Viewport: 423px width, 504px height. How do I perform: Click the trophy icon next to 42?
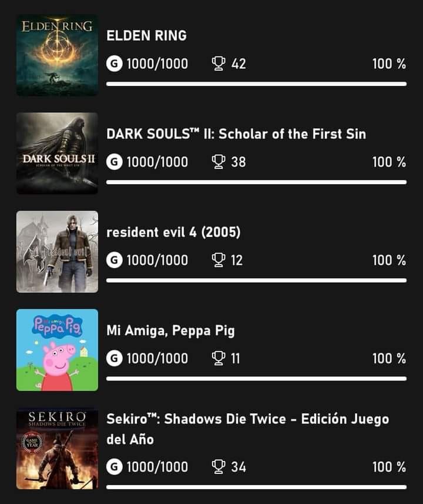219,64
